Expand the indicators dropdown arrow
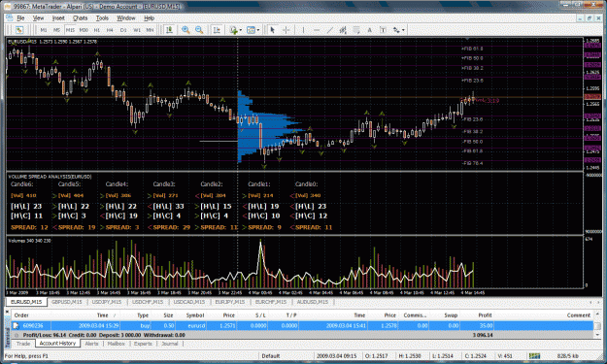Image resolution: width=607 pixels, height=364 pixels. [x=241, y=30]
